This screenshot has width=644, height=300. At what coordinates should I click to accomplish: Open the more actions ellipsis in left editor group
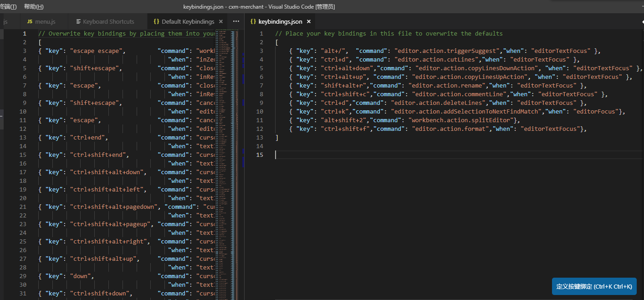tap(236, 21)
